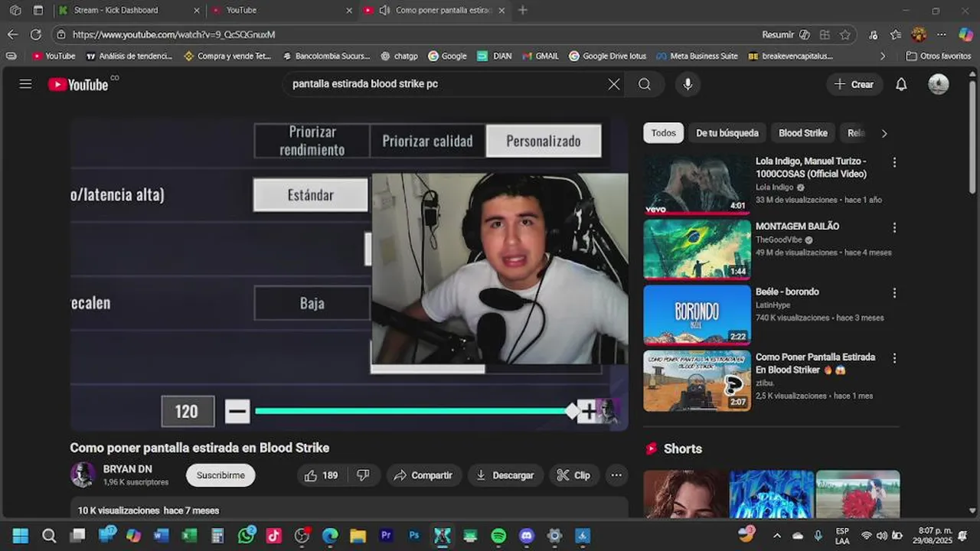Open the ESP LAA language switcher

842,536
